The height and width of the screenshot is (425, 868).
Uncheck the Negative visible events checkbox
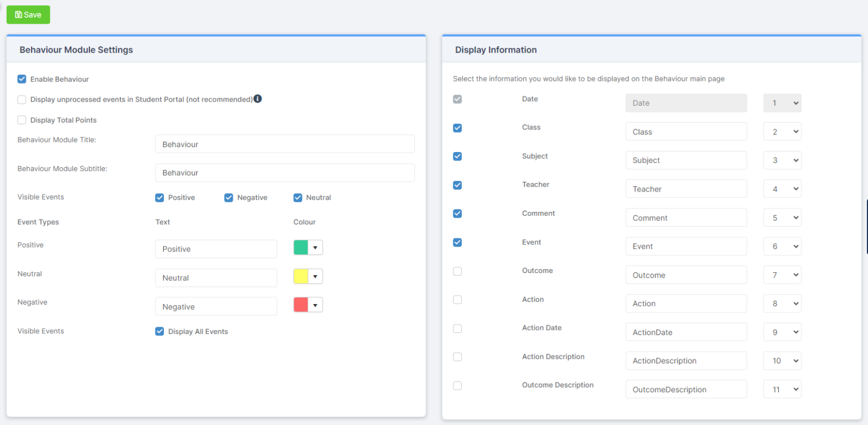pos(228,197)
